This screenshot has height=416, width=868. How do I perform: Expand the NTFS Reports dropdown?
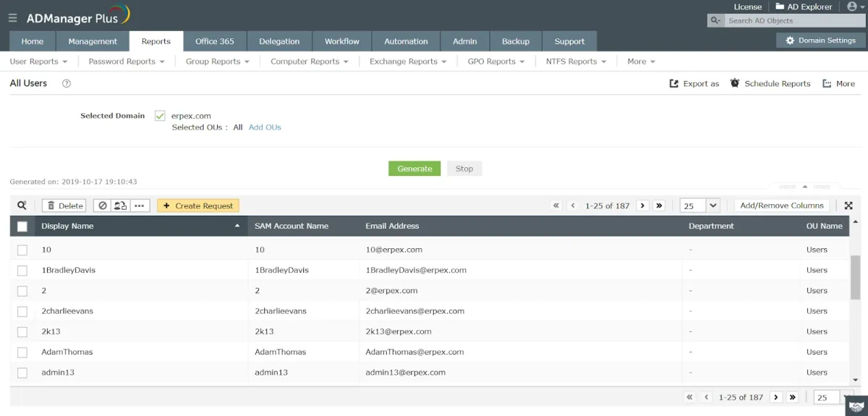coord(576,61)
